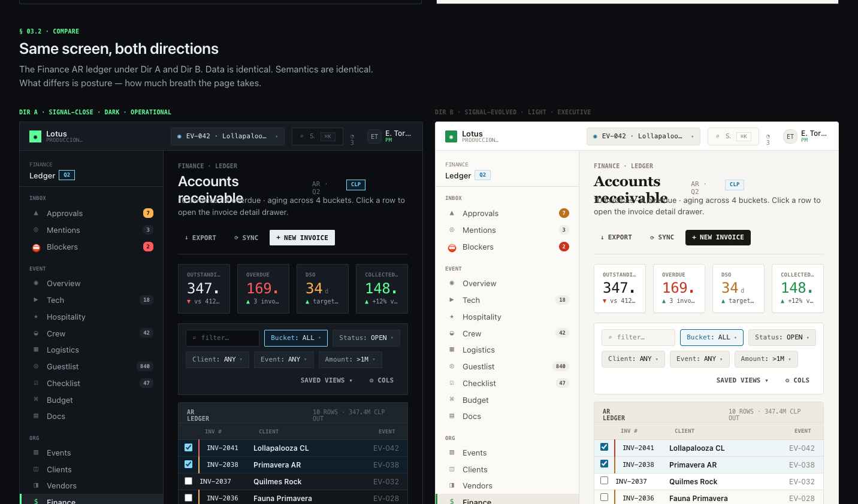Select Overview in the light sidebar
Image resolution: width=858 pixels, height=504 pixels.
507,283
